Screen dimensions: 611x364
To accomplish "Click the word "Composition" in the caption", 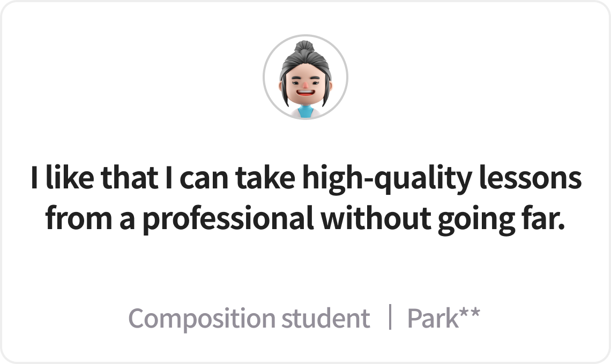I will click(x=202, y=319).
